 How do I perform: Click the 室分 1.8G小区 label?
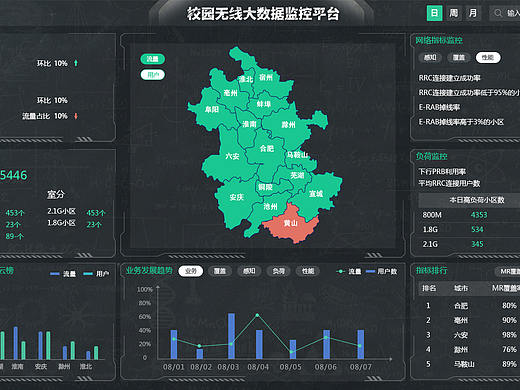point(62,223)
